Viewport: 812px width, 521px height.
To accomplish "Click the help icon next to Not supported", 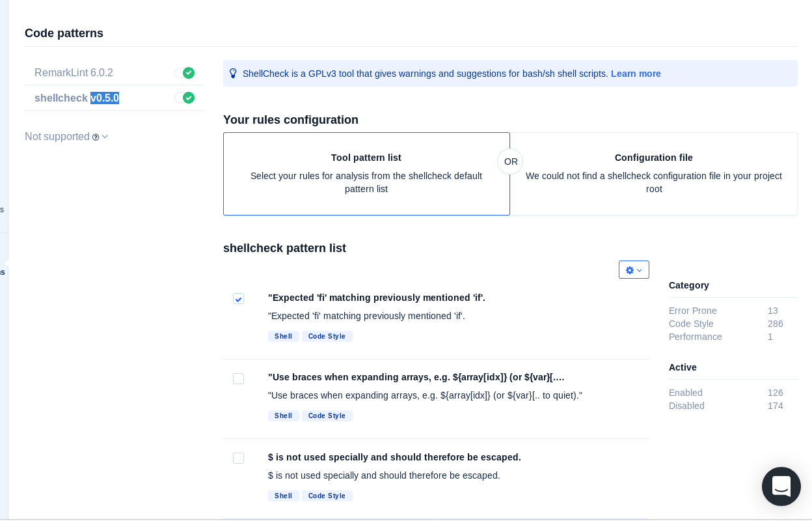I will tap(96, 137).
